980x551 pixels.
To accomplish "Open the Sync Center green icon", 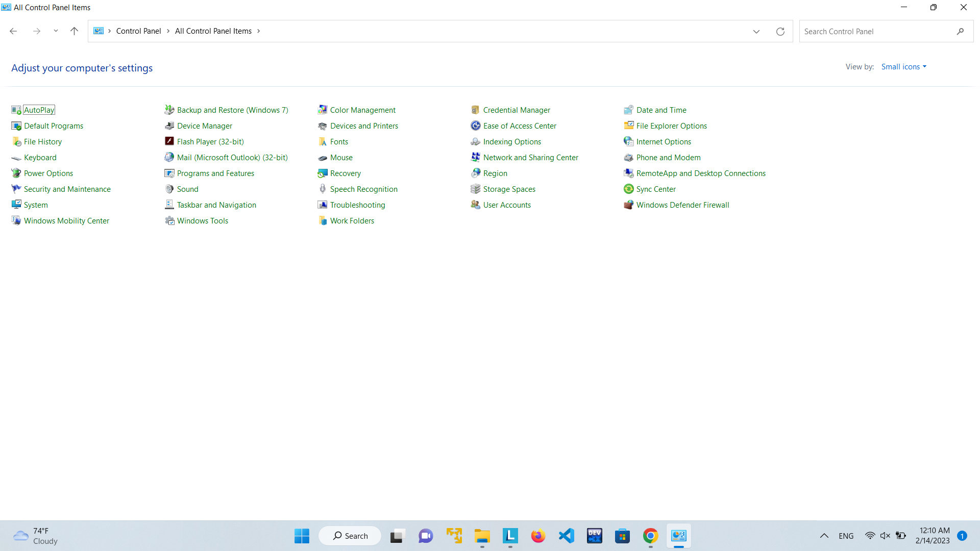I will (x=628, y=189).
